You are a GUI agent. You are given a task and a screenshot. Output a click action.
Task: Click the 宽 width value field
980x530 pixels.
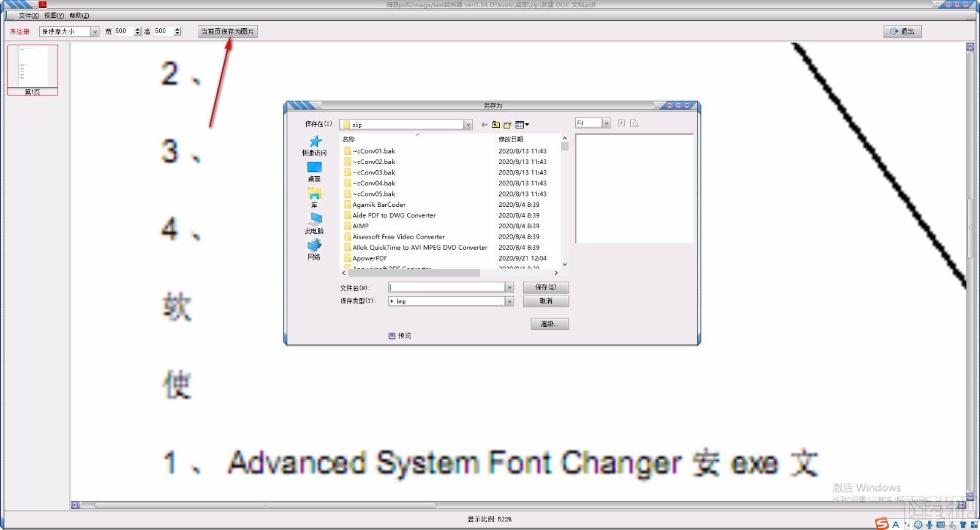[124, 31]
